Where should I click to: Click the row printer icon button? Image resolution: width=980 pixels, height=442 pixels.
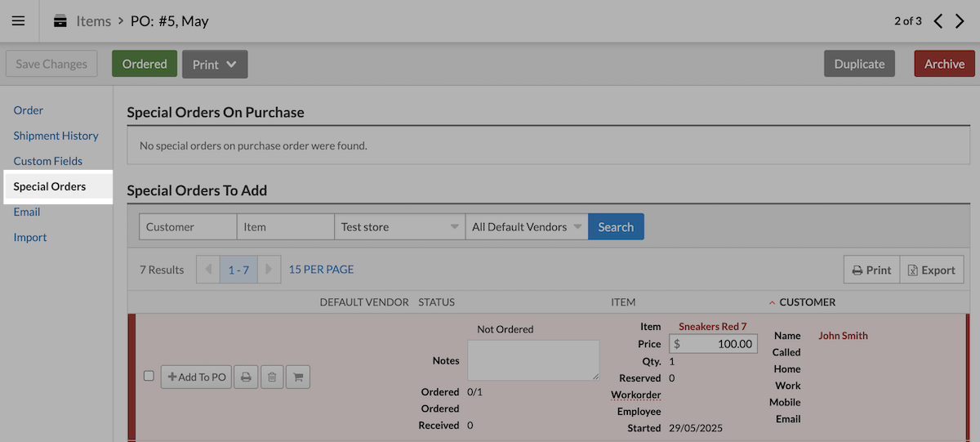coord(246,377)
